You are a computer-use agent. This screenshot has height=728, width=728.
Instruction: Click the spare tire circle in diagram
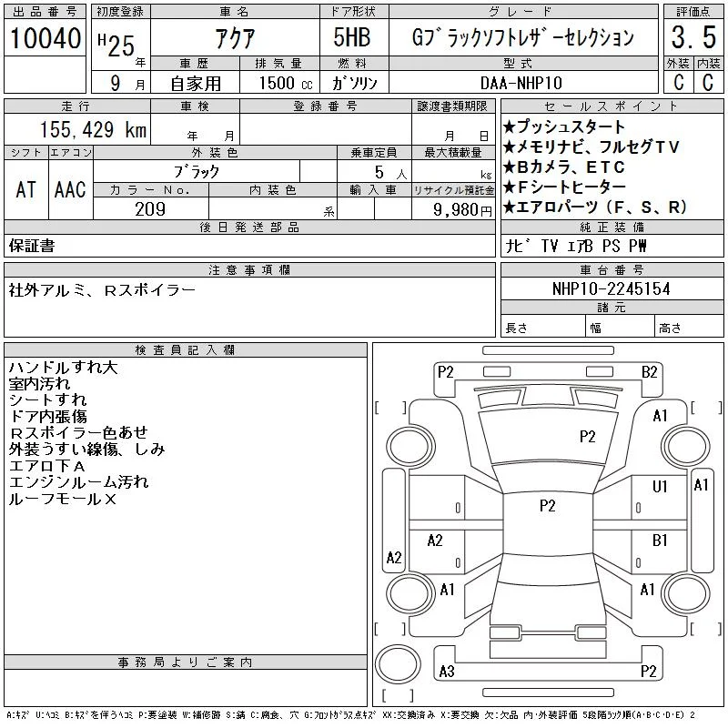pos(398,663)
